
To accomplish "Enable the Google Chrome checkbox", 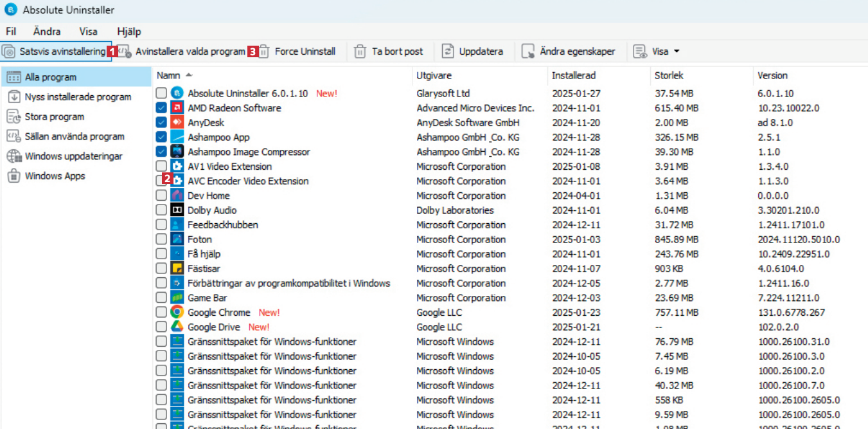I will [161, 313].
